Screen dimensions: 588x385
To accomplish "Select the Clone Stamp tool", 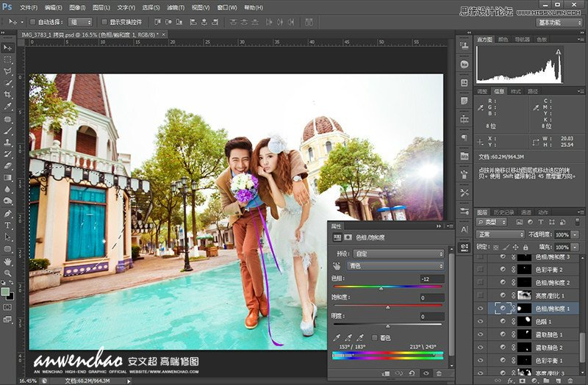I will click(x=7, y=143).
